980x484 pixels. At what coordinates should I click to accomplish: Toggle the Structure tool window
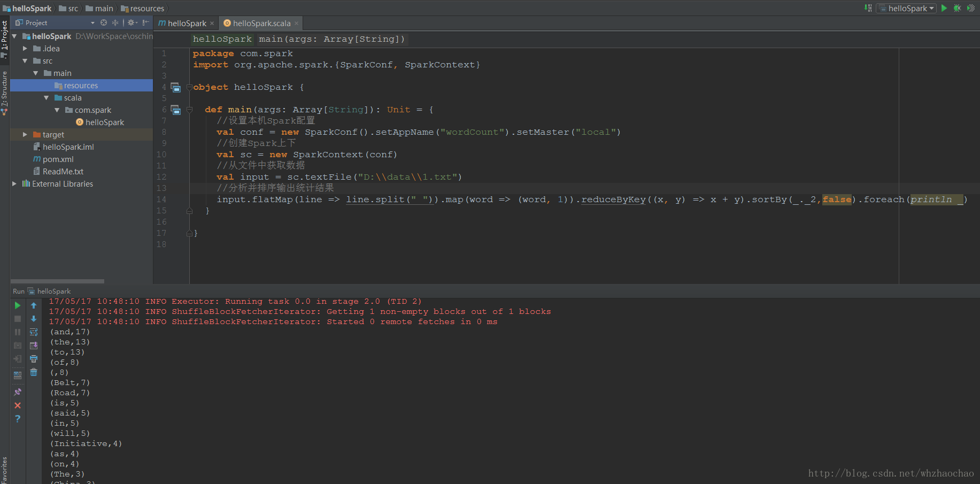pos(4,92)
